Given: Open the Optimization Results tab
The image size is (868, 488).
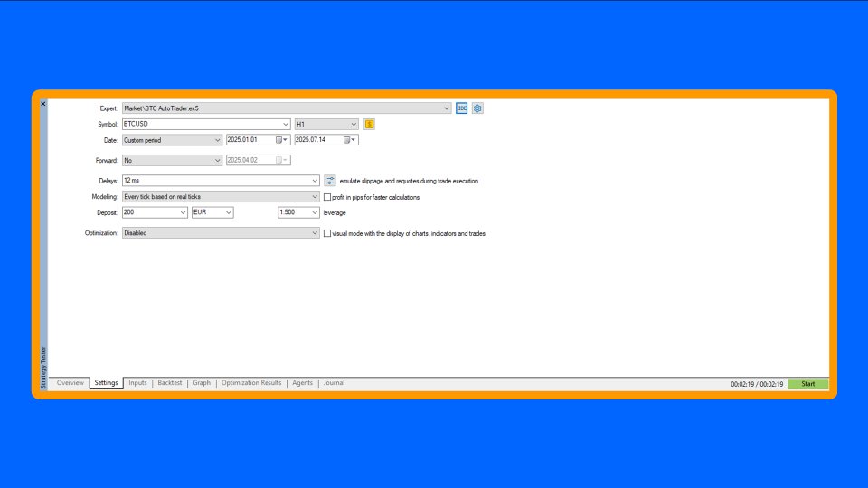Looking at the screenshot, I should (x=251, y=383).
